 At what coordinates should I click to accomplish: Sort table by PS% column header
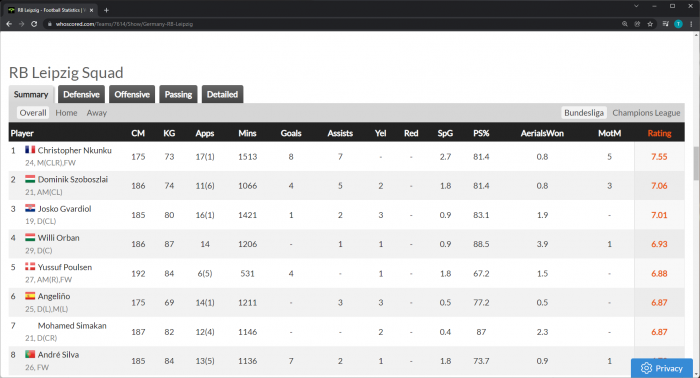pyautogui.click(x=481, y=133)
